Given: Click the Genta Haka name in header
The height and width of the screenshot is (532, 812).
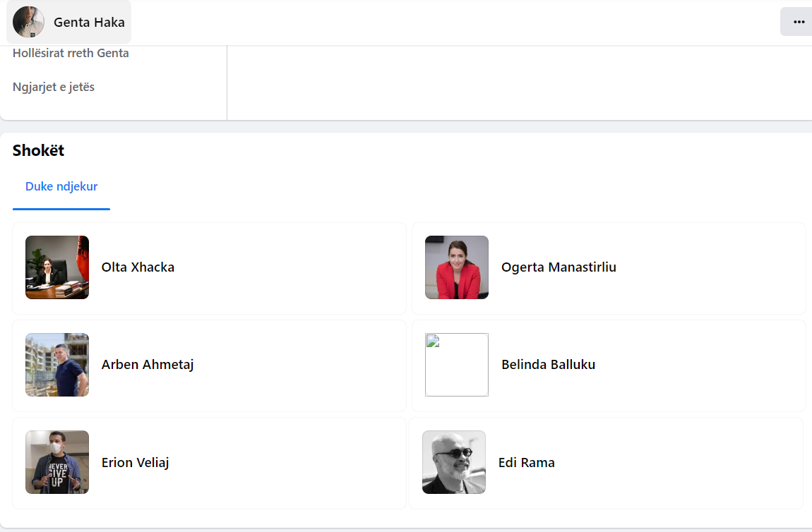Looking at the screenshot, I should click(x=89, y=23).
